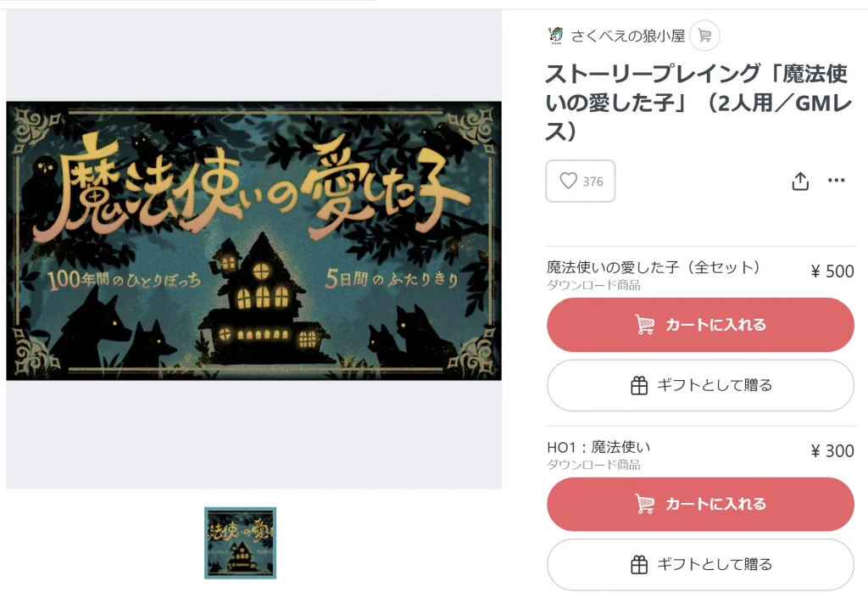Send 全セット as a gift
Viewport: 868px width, 598px height.
pos(700,385)
